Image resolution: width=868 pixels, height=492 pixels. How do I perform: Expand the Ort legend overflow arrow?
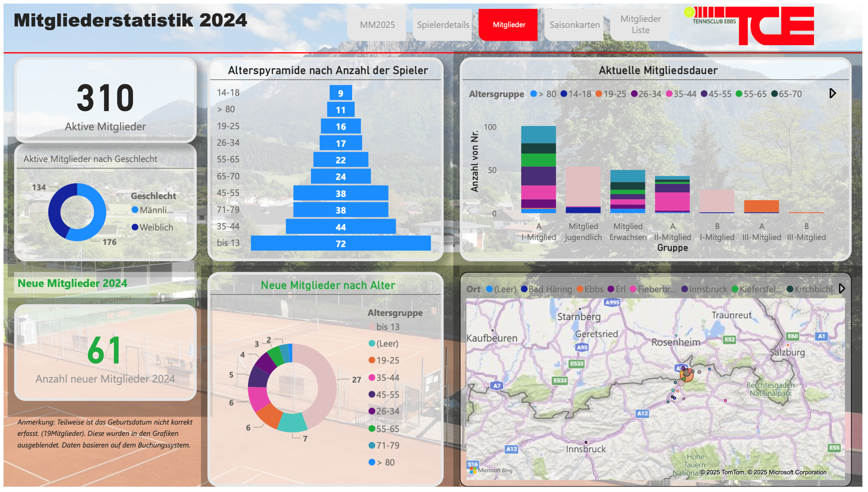click(x=842, y=288)
